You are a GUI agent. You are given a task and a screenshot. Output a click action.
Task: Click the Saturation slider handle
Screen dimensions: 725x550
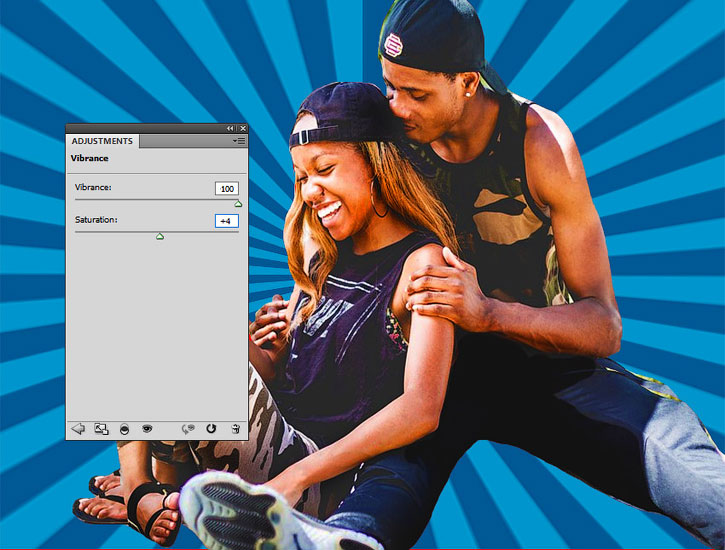[x=160, y=237]
